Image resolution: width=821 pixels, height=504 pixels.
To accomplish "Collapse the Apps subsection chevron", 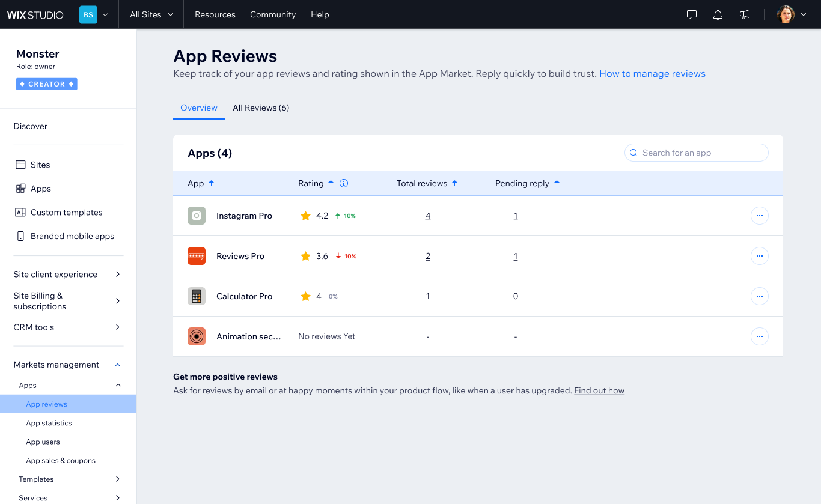I will click(118, 385).
